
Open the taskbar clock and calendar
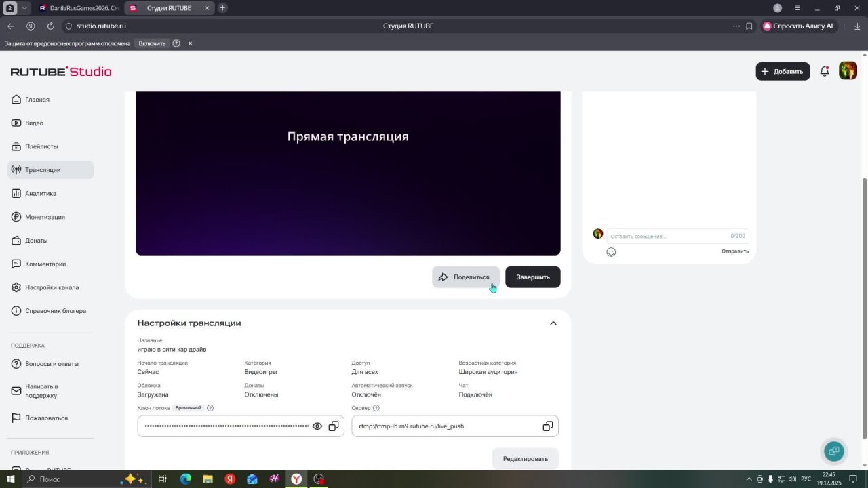coord(829,479)
